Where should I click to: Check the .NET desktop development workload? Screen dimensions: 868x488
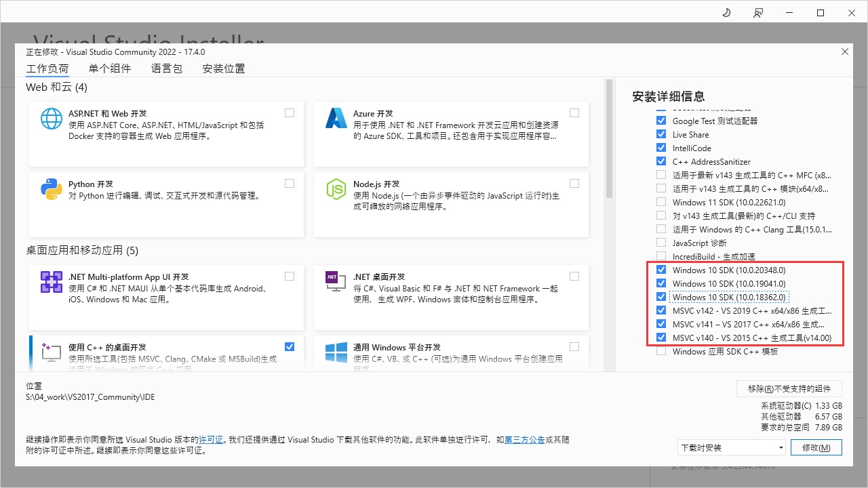tap(574, 276)
